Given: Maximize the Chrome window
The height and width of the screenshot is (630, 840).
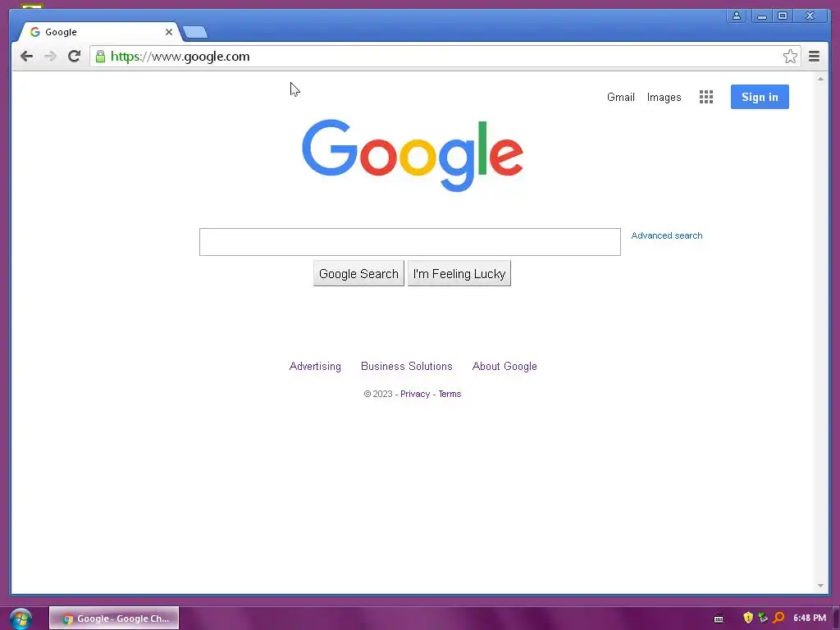Looking at the screenshot, I should pyautogui.click(x=783, y=16).
